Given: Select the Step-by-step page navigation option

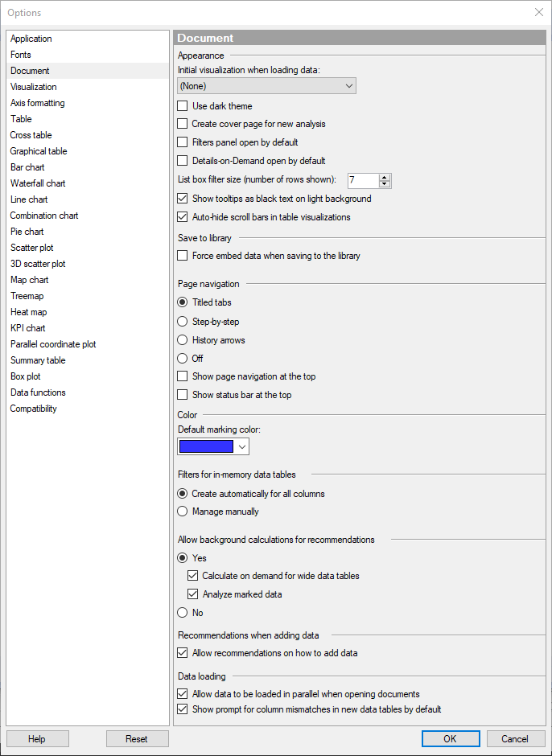Looking at the screenshot, I should click(183, 322).
